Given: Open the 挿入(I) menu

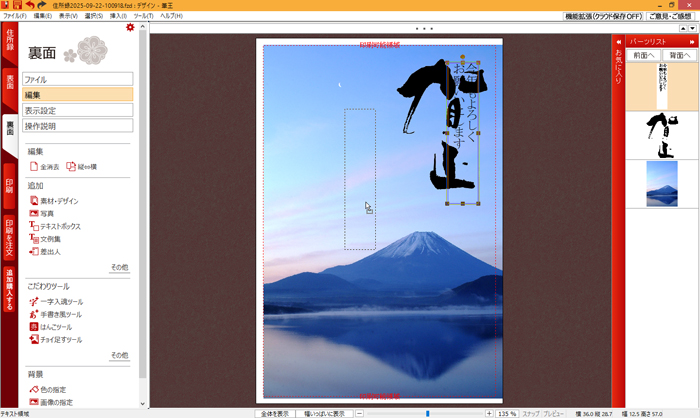Looking at the screenshot, I should coord(118,17).
